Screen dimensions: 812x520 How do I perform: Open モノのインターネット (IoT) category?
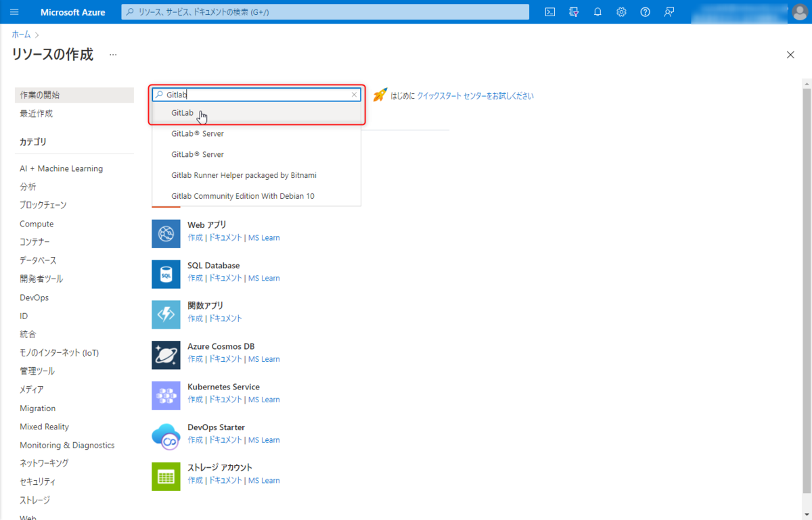(x=60, y=353)
